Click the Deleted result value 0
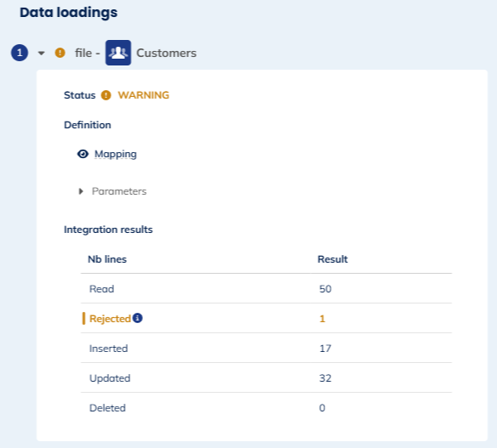Screen dimensions: 497x448 (322, 408)
